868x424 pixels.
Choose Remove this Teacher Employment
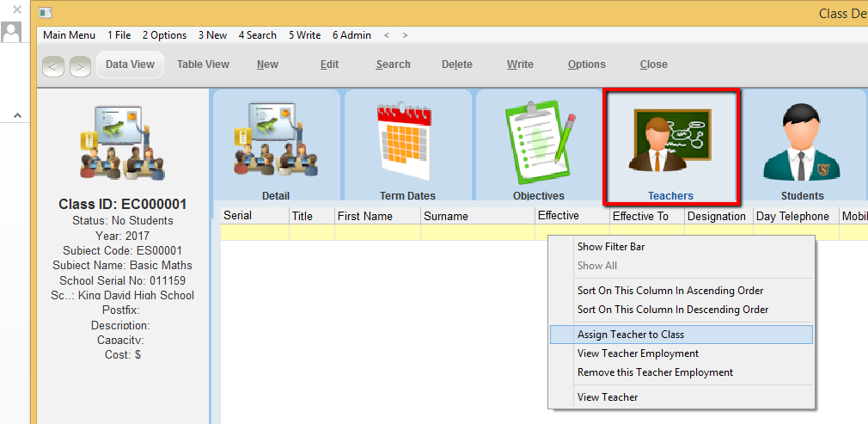pos(655,372)
